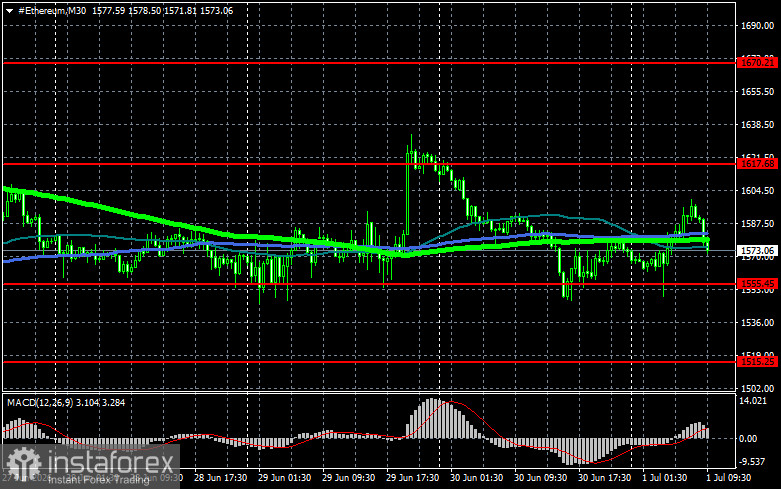This screenshot has height=489, width=781.
Task: Click the 29 Jun 17:30 time label
Action: pyautogui.click(x=412, y=478)
